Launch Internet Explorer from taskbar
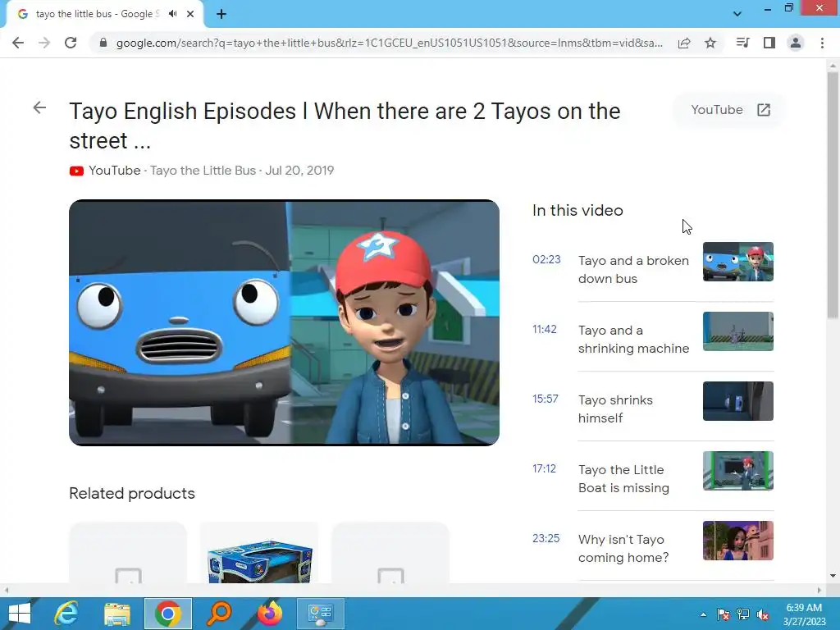 [66, 614]
